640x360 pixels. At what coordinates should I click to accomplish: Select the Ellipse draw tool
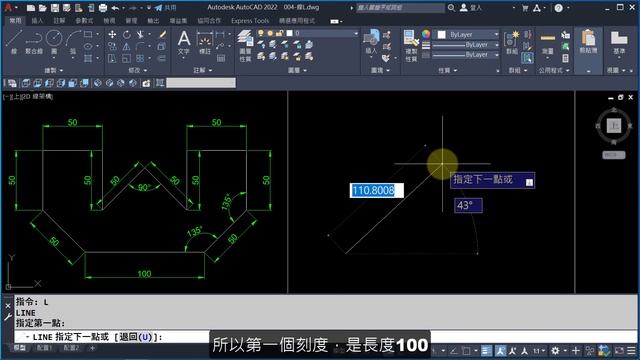coord(88,47)
